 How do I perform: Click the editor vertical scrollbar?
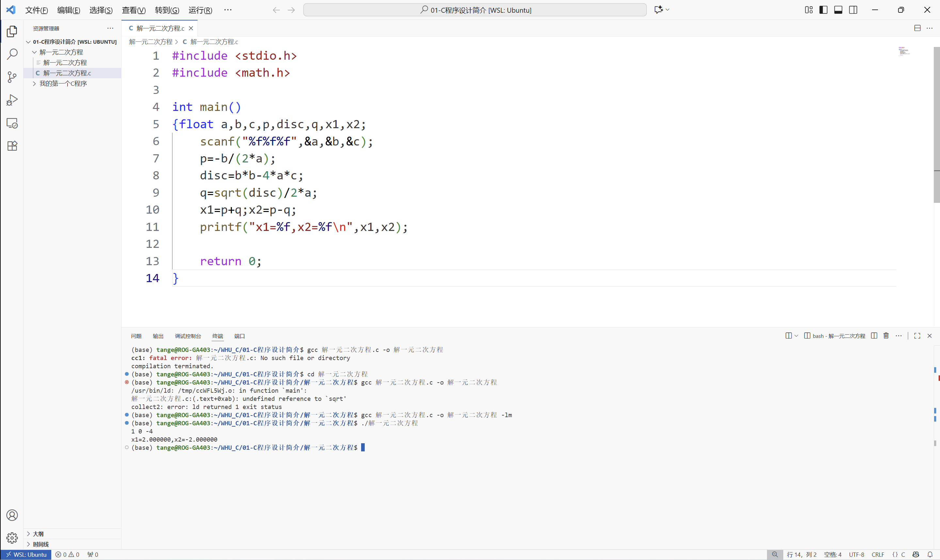pyautogui.click(x=936, y=125)
